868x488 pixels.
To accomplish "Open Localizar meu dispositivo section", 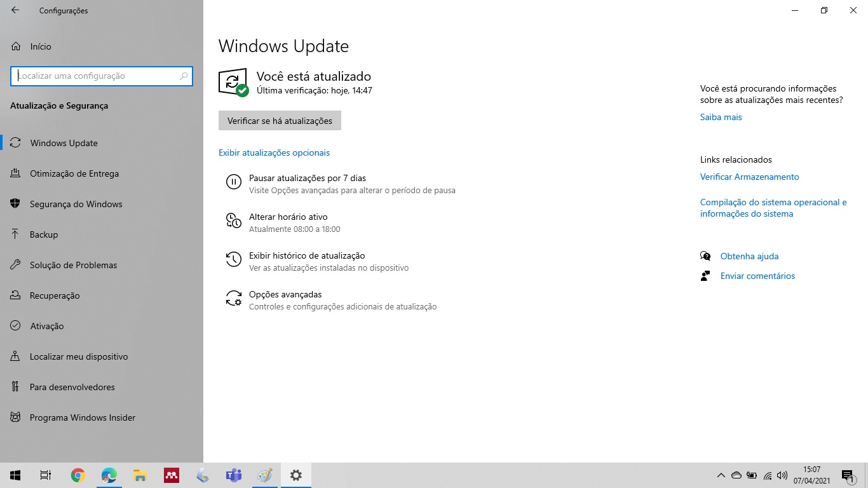I will pyautogui.click(x=102, y=356).
